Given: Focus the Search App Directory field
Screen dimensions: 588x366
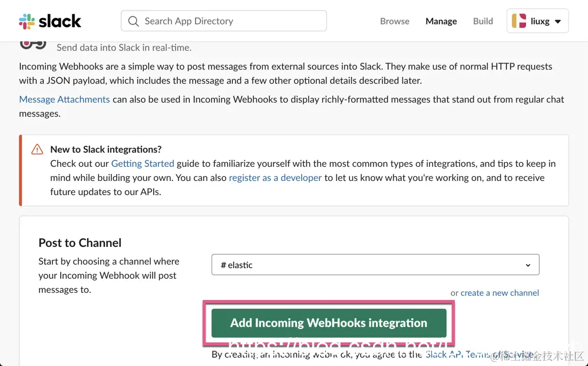Looking at the screenshot, I should (x=223, y=21).
